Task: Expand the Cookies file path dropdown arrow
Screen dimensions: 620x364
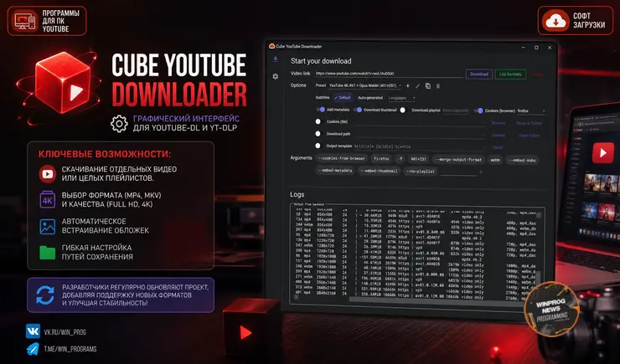Action: pyautogui.click(x=483, y=124)
